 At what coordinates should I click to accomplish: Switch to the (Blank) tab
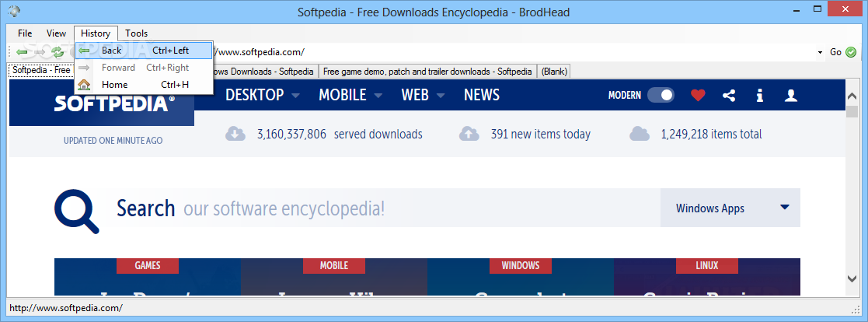tap(554, 72)
